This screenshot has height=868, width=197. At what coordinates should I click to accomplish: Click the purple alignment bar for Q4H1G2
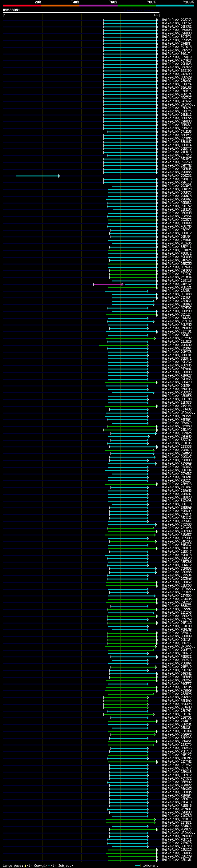click(108, 285)
